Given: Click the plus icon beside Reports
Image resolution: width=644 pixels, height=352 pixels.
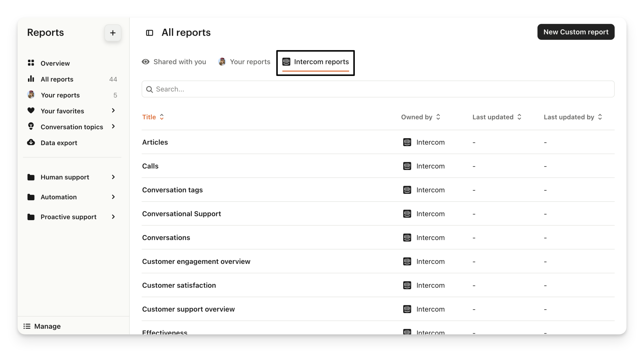Looking at the screenshot, I should pos(113,33).
